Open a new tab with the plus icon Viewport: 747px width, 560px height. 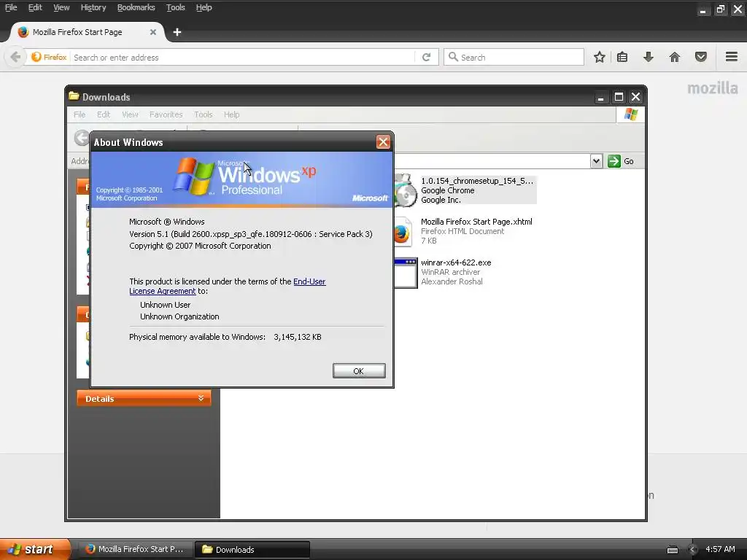point(177,32)
